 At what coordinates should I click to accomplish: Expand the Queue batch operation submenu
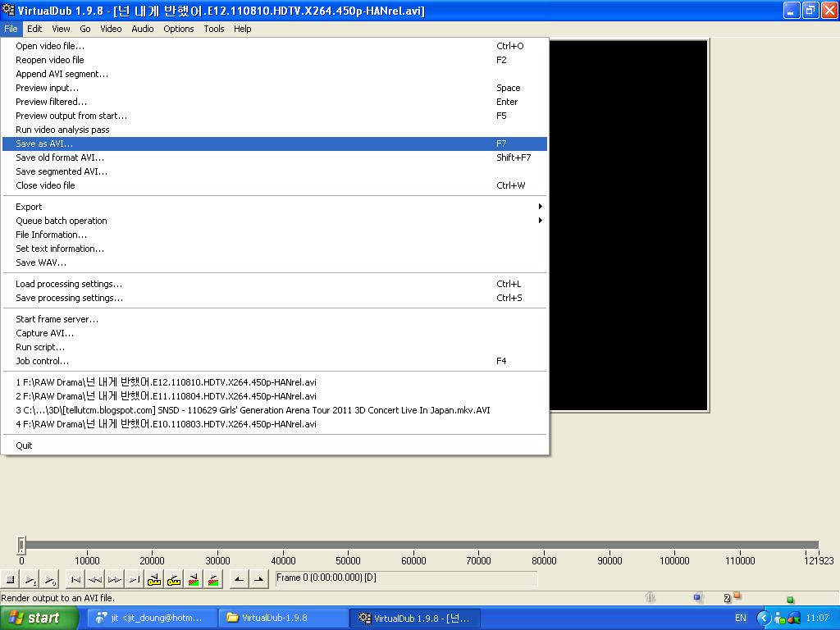coord(275,220)
